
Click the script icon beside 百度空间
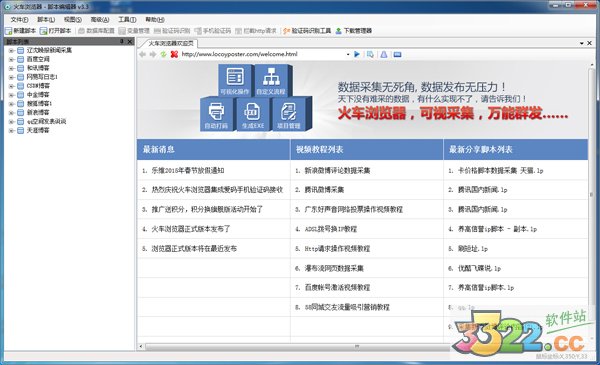(x=21, y=59)
